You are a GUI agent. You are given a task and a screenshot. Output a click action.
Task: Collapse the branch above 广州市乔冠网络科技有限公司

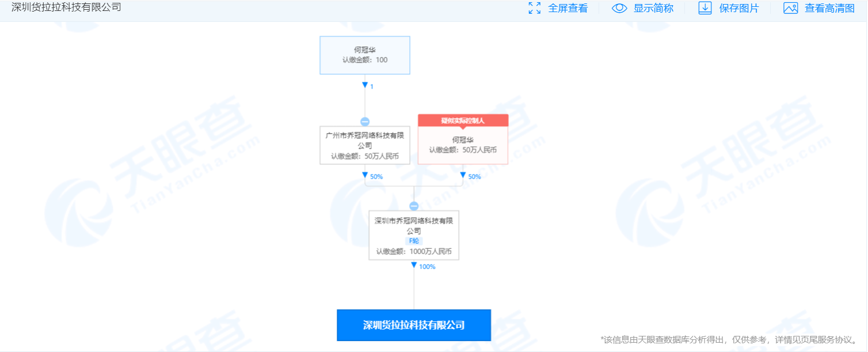[365, 121]
